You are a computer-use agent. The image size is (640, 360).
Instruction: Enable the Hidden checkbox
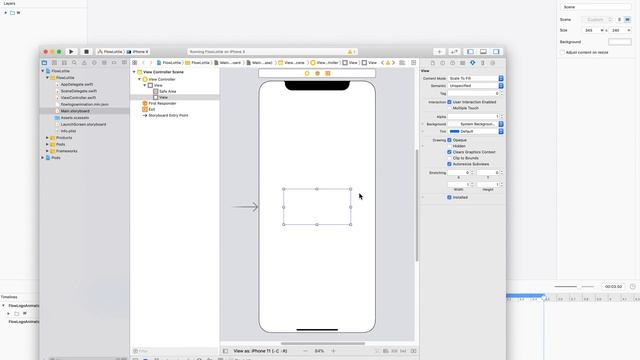pos(449,146)
